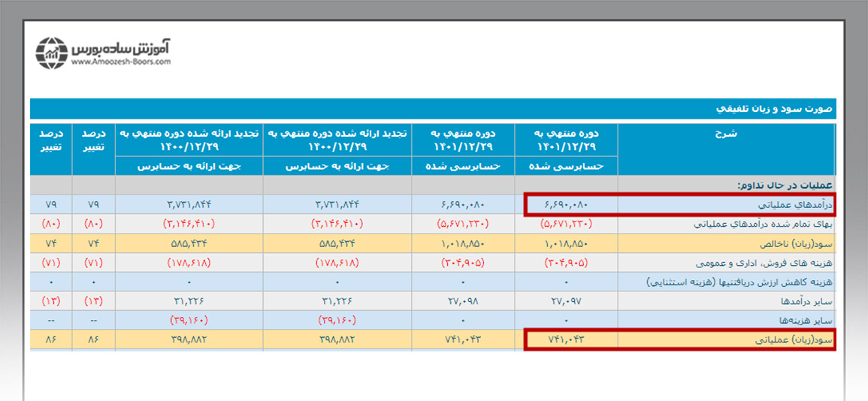Screen dimensions: 868x401
Task: Click the ۲۷,۰۹۷ other income value
Action: coord(567,301)
